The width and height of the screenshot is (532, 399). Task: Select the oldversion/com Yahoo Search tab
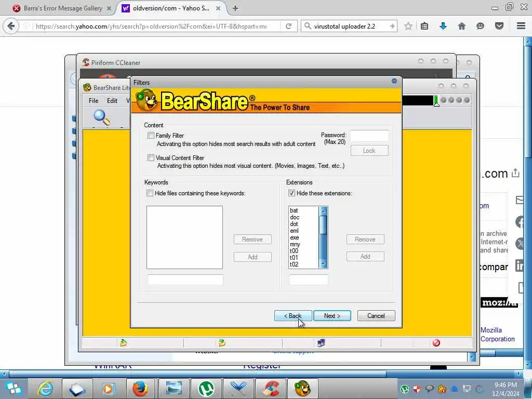(x=171, y=8)
